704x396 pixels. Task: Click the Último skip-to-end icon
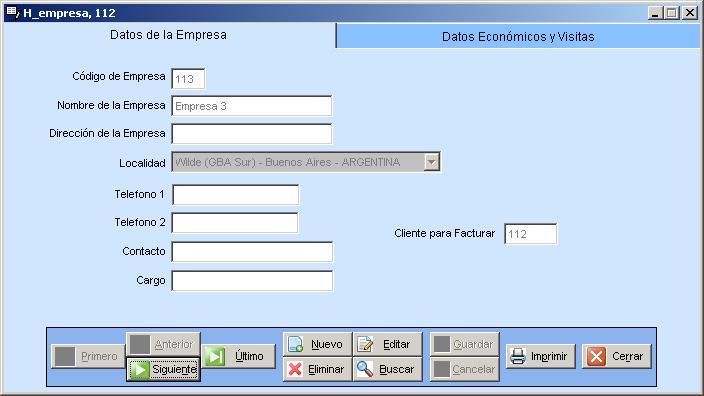coord(215,356)
